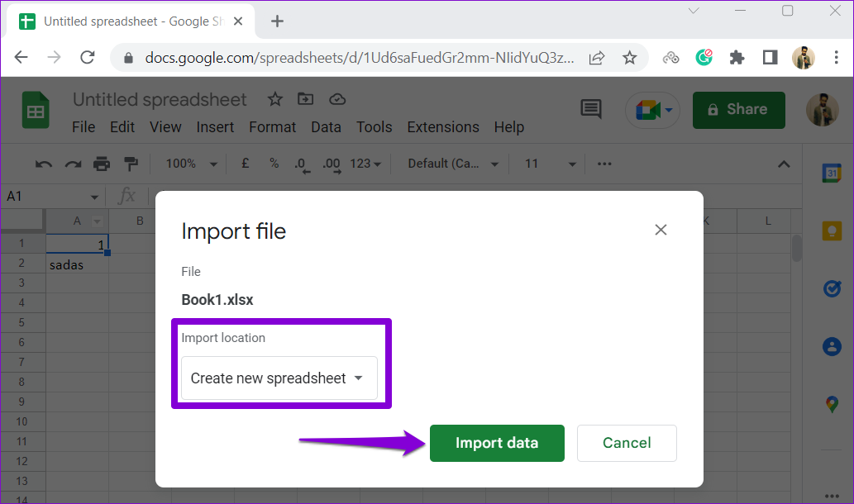Select the Paint format tool
The height and width of the screenshot is (504, 854).
(131, 164)
